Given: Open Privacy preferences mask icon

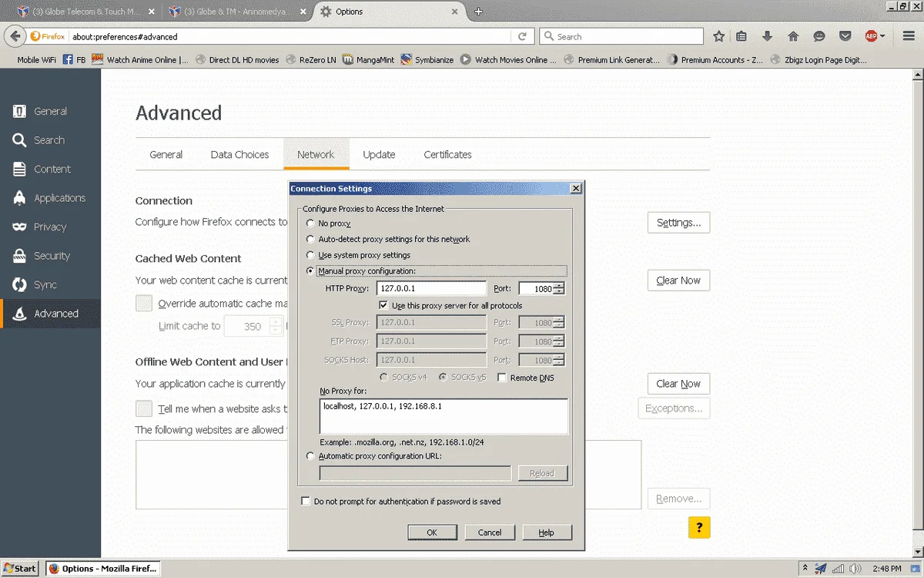Looking at the screenshot, I should [19, 227].
